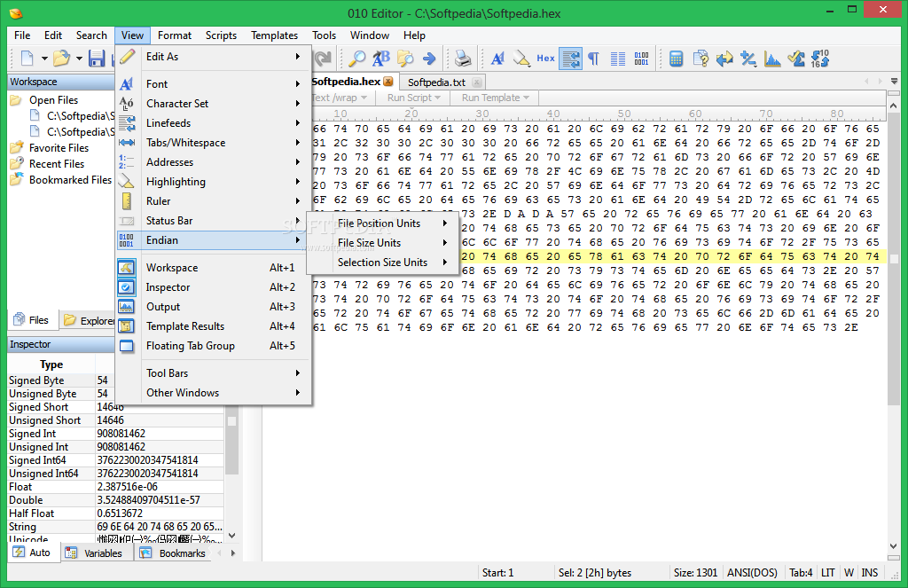Click the Endian 0100 0001 toolbar icon
The width and height of the screenshot is (908, 588).
(641, 58)
